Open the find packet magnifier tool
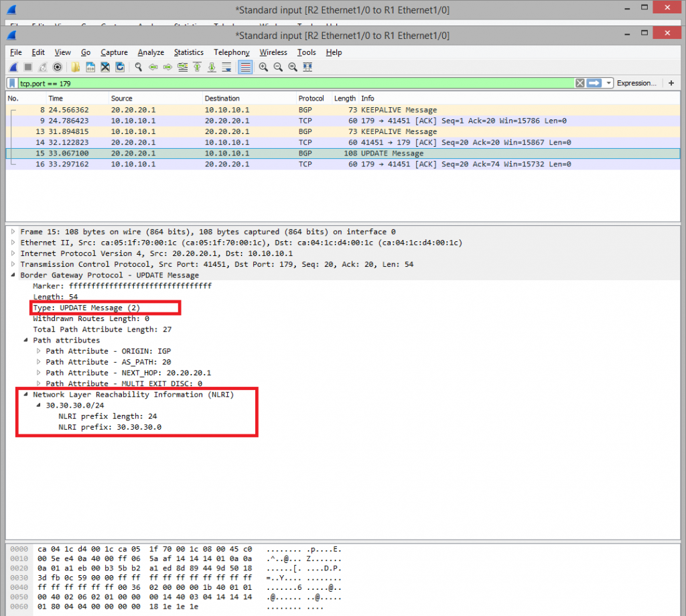Image resolution: width=686 pixels, height=616 pixels. pyautogui.click(x=139, y=66)
